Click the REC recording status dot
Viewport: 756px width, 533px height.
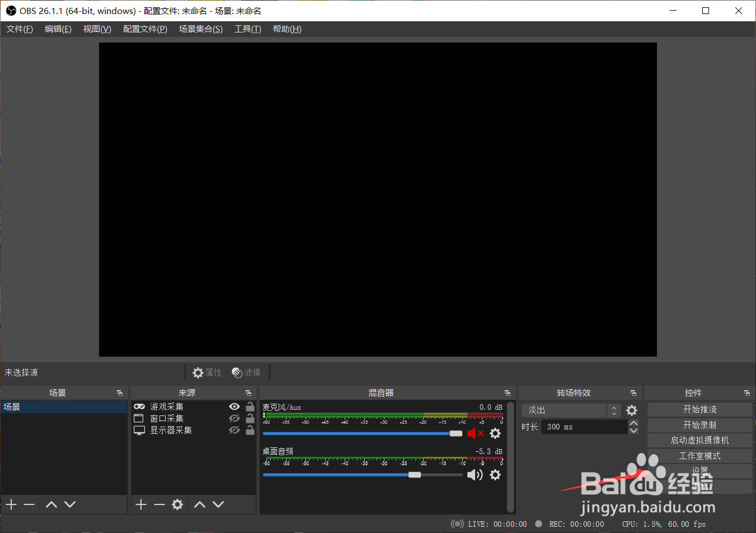point(538,524)
